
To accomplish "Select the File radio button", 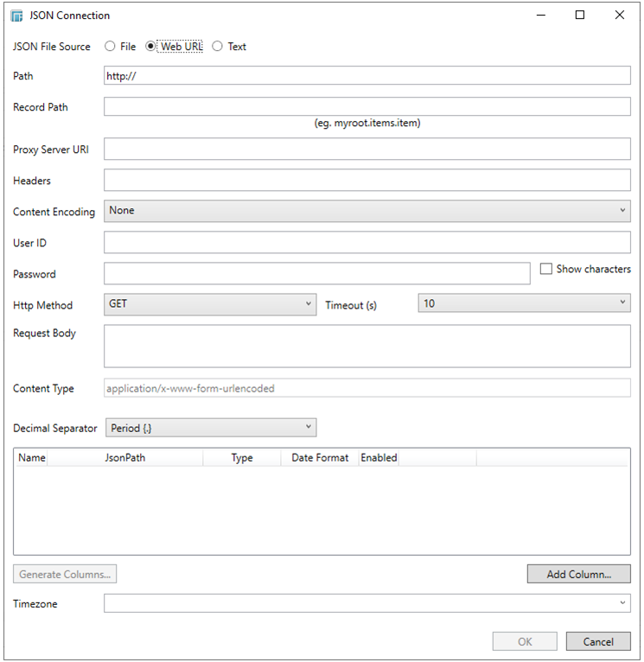I will tap(110, 47).
